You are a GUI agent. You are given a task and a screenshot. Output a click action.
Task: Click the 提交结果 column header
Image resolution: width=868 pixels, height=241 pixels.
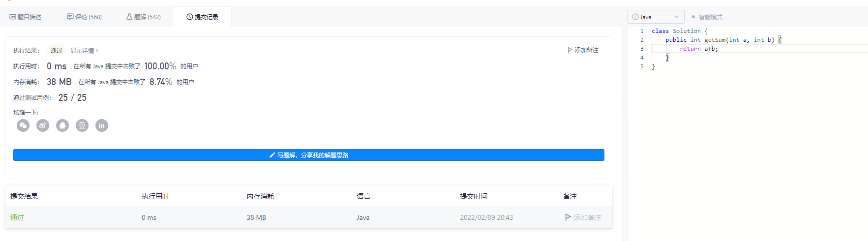pyautogui.click(x=24, y=196)
